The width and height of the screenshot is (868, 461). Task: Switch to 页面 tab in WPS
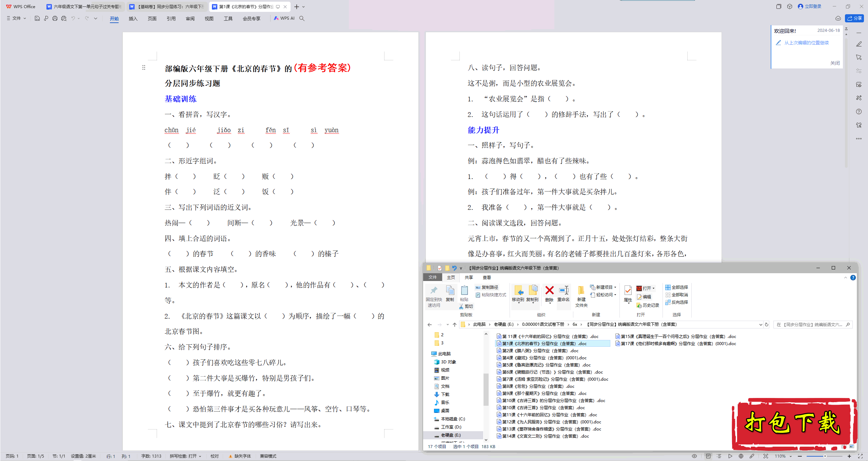pyautogui.click(x=152, y=19)
